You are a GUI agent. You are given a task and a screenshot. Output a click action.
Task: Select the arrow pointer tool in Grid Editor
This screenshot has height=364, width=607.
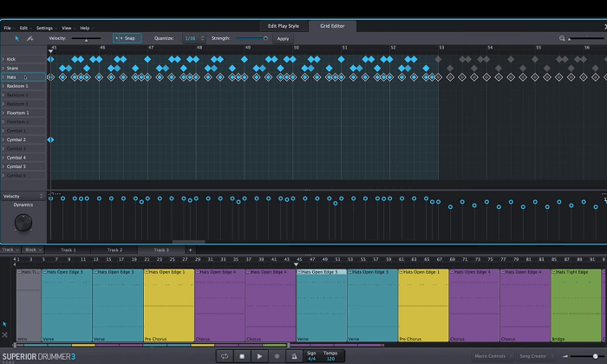(16, 38)
